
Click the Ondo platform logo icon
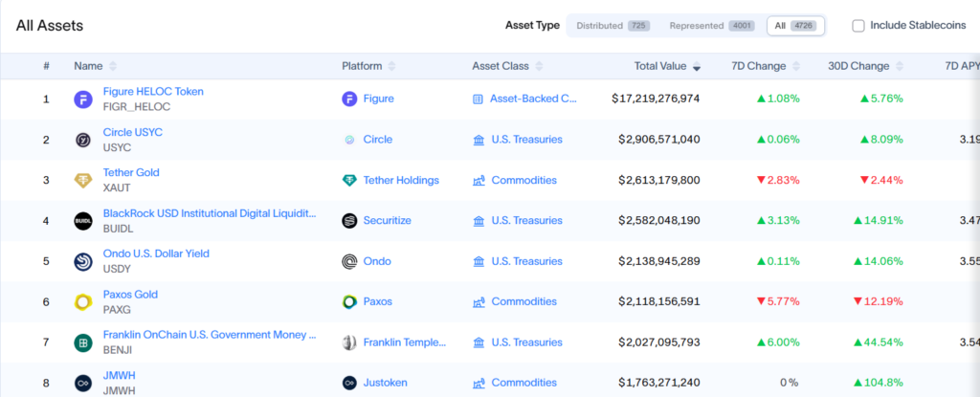tap(349, 261)
